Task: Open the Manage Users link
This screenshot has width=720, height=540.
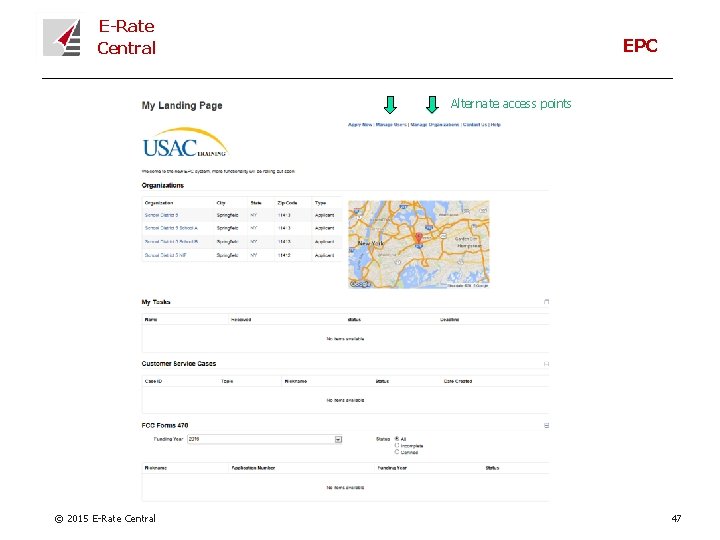Action: click(x=391, y=124)
